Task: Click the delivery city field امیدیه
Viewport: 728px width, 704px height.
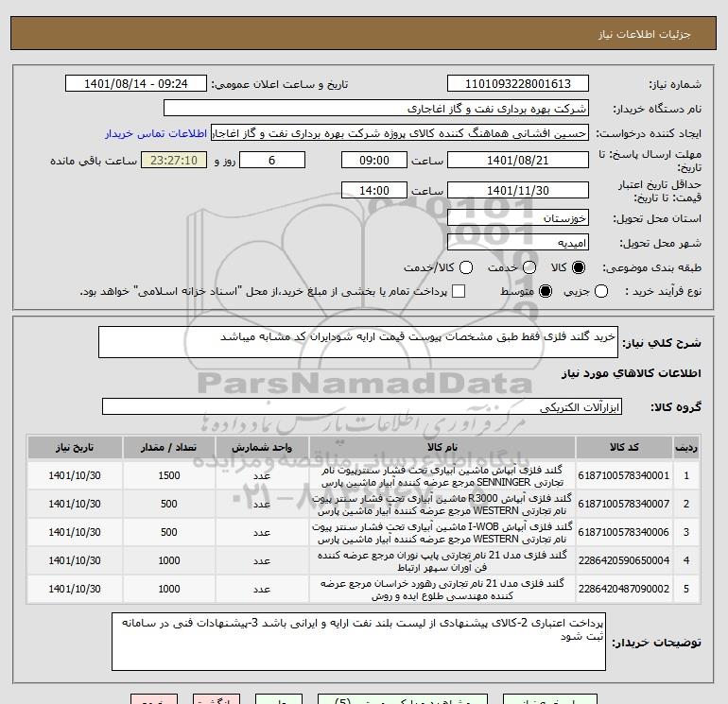Action: pos(518,242)
